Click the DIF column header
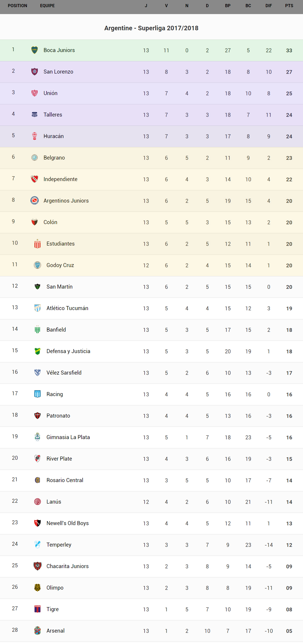 268,6
